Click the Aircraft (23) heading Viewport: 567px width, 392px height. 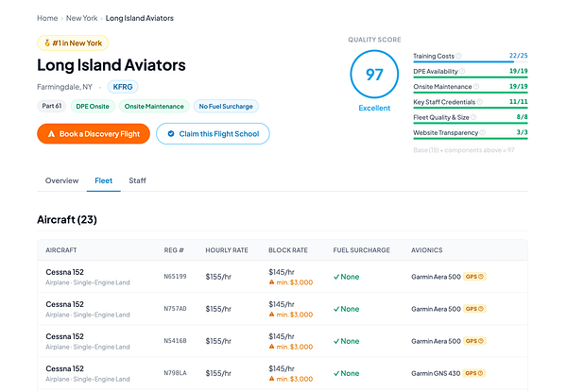[x=67, y=220]
